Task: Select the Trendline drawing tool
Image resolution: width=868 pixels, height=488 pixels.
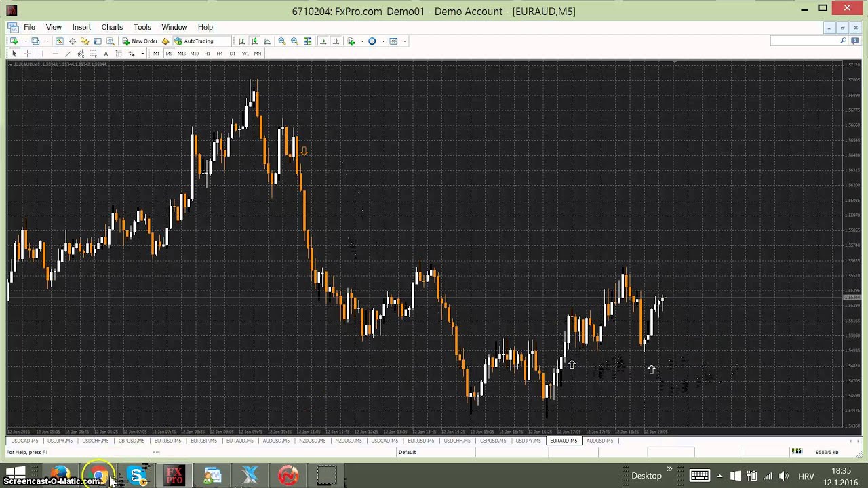Action: click(68, 54)
